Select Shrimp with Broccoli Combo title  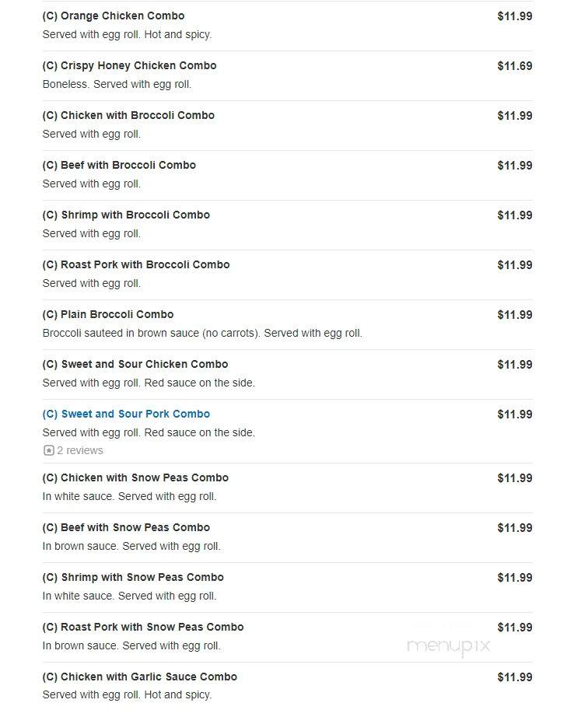[x=126, y=215]
